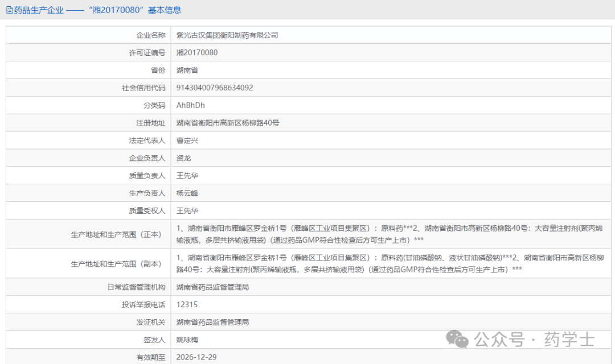Select the 副本 scope text mentioning 甘油磷酸钠
The image size is (615, 364).
pyautogui.click(x=390, y=263)
